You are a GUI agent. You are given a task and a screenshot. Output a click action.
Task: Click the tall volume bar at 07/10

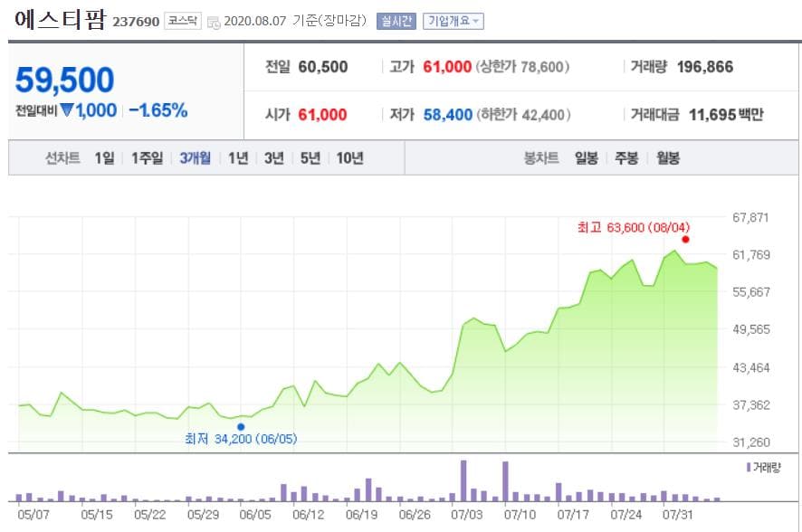(505, 481)
